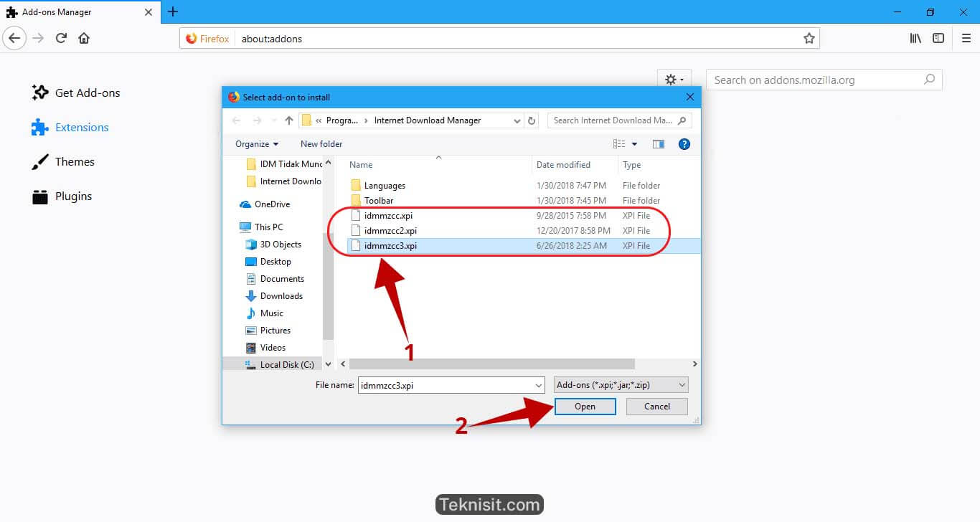
Task: Close the Select add-on dialog
Action: [690, 97]
